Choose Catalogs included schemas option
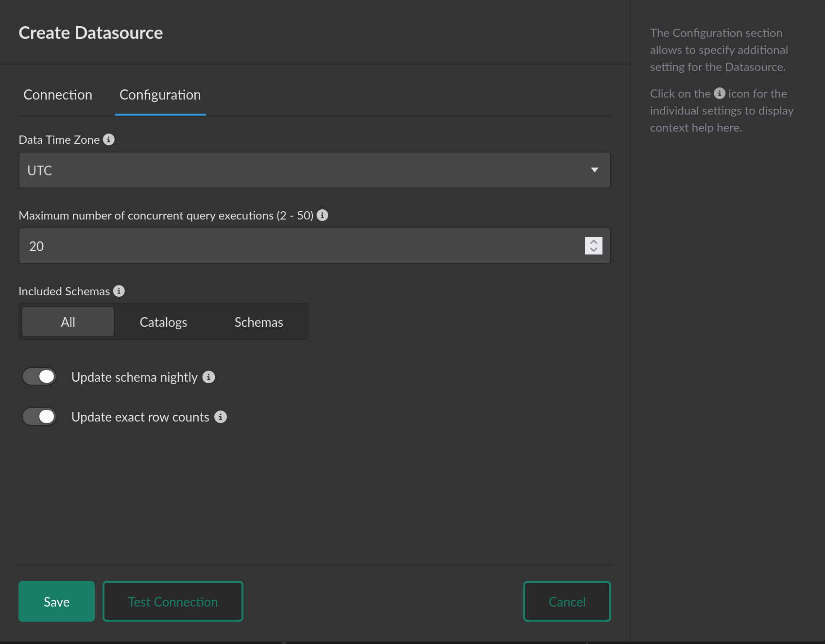The width and height of the screenshot is (825, 644). click(163, 322)
